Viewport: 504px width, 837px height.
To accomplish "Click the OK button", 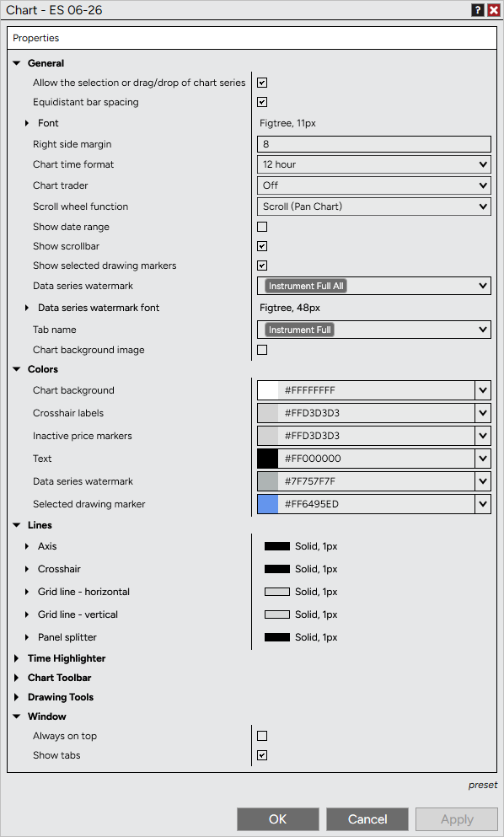I will 278,819.
